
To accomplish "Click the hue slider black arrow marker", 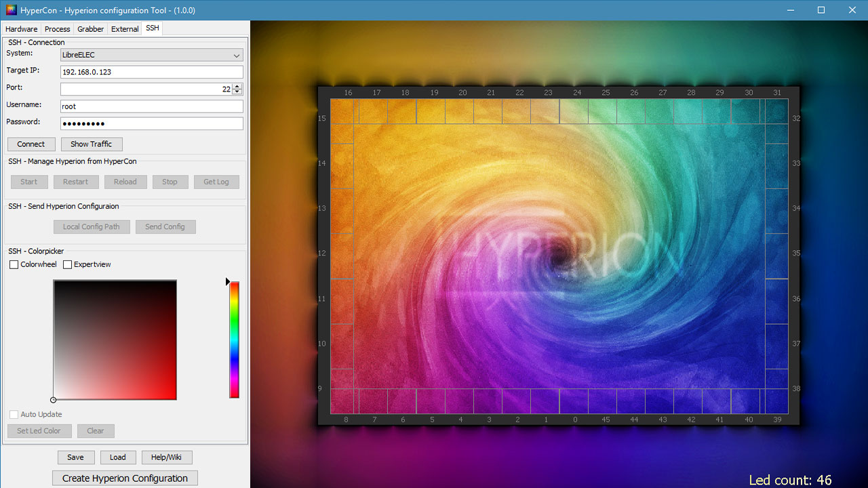I will [x=229, y=281].
